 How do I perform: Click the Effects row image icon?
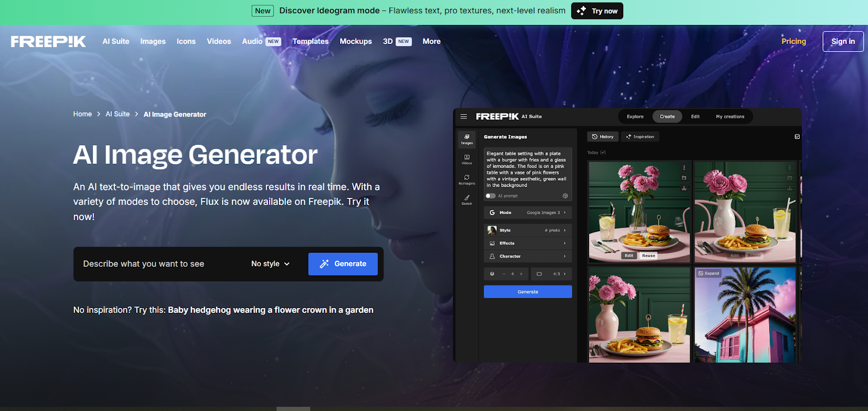click(x=492, y=243)
